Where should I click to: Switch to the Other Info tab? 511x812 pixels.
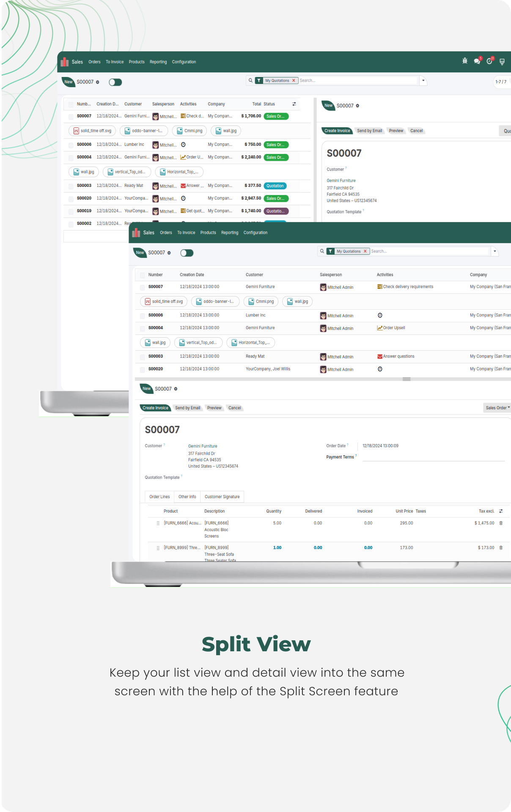click(x=187, y=497)
